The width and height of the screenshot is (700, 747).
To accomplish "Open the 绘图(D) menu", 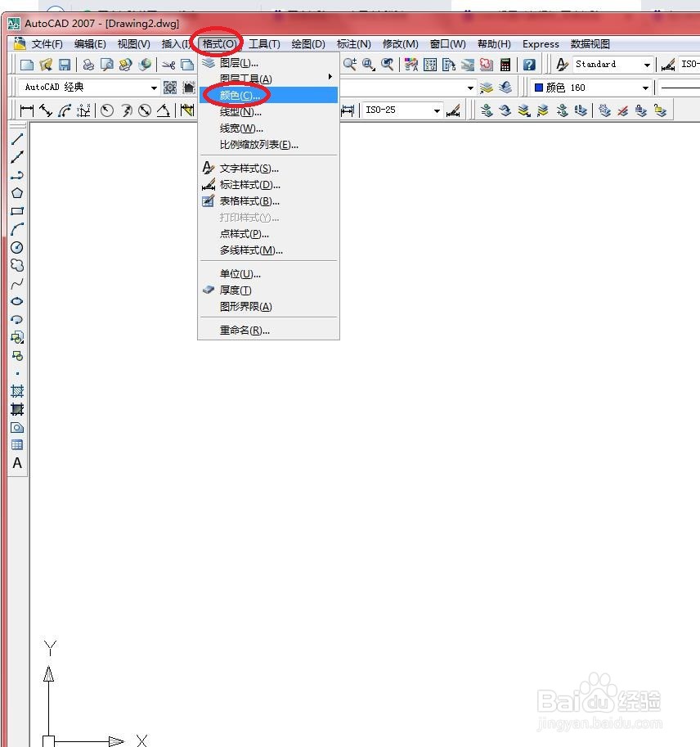I will pyautogui.click(x=308, y=44).
